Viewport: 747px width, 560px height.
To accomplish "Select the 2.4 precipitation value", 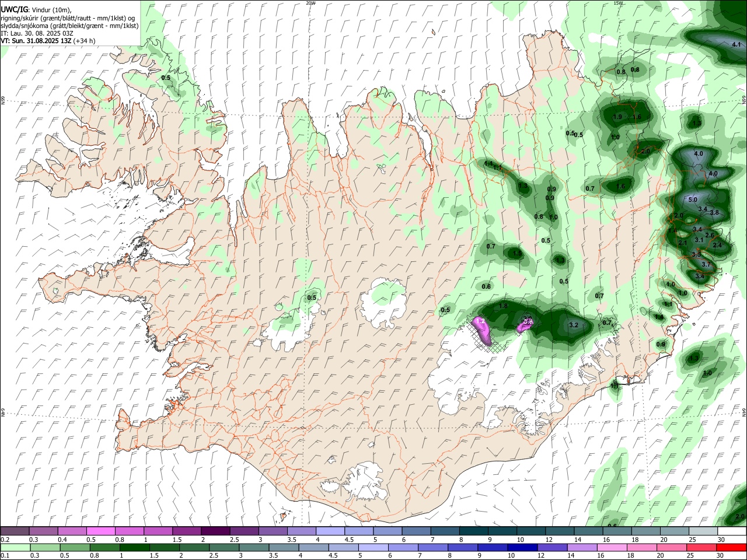I will click(x=717, y=245).
